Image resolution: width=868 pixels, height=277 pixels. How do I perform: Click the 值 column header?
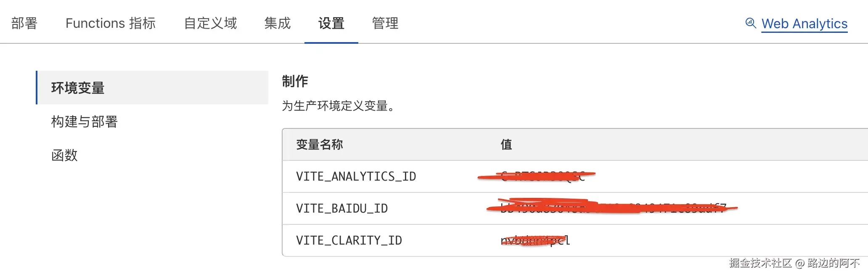tap(506, 145)
